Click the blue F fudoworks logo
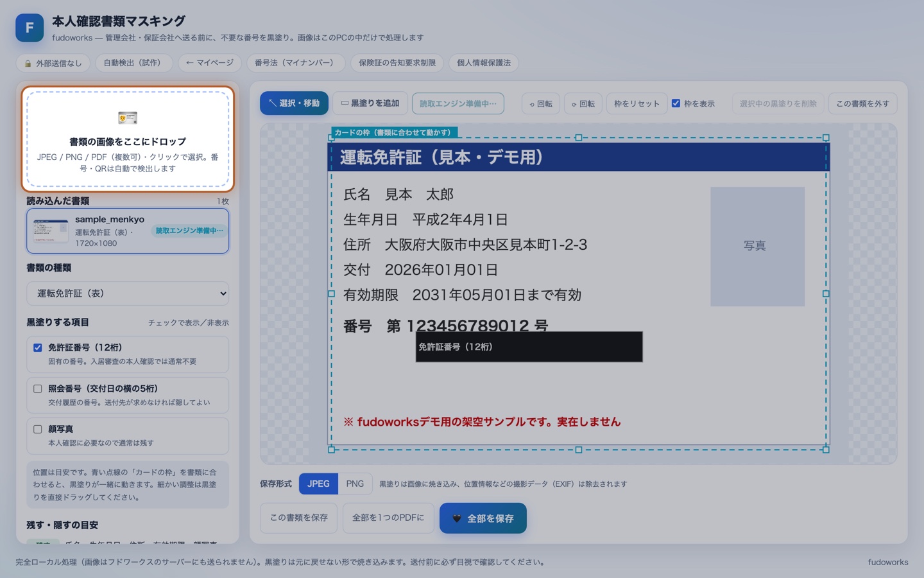 click(x=30, y=28)
